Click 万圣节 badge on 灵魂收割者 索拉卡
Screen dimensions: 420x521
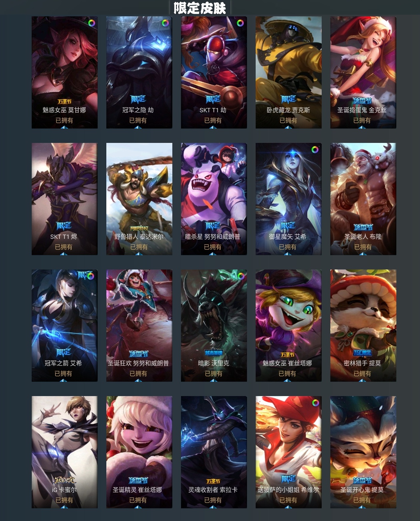coord(213,481)
